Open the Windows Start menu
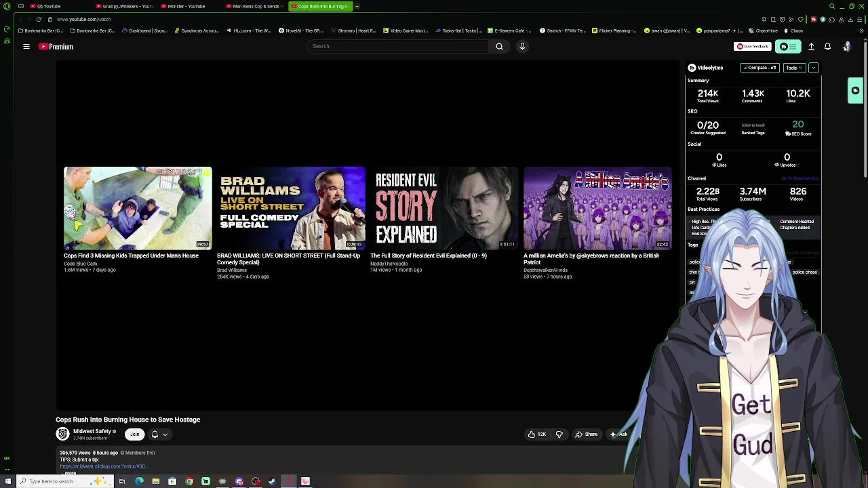 click(7, 481)
